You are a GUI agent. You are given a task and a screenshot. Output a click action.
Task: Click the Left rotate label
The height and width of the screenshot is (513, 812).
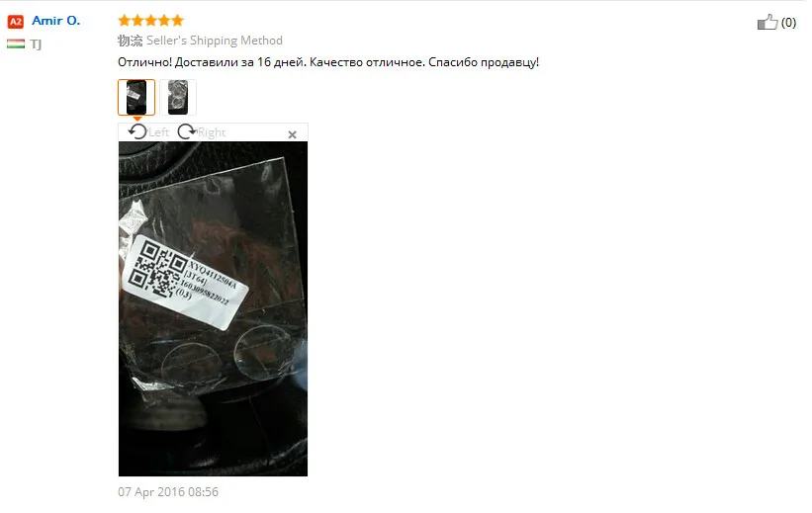(159, 132)
